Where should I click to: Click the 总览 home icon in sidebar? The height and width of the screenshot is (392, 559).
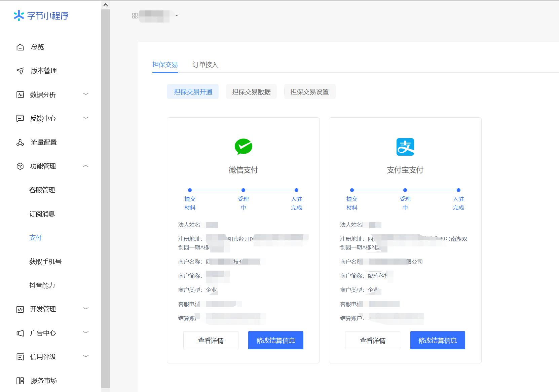(x=20, y=47)
